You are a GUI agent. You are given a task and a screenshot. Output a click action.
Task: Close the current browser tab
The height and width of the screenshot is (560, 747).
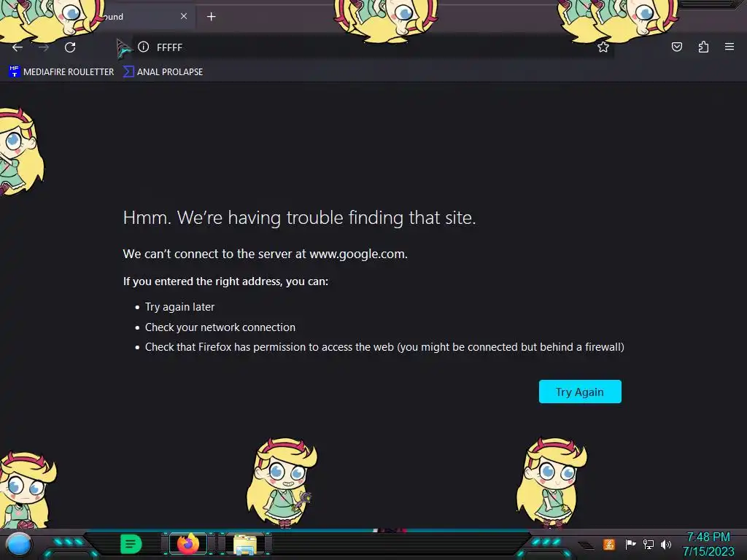(x=184, y=16)
